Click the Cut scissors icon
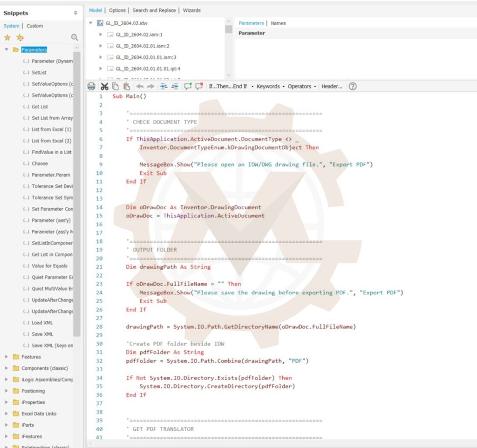Viewport: 477px width, 448px height. [x=104, y=86]
